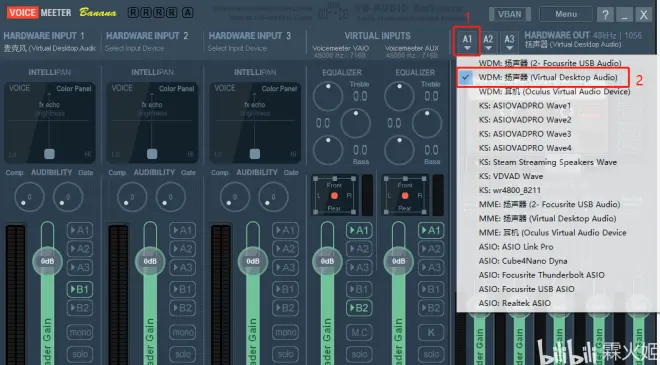The height and width of the screenshot is (365, 660).
Task: Click Color Panel label on Hardware Input 2
Action: 176,89
